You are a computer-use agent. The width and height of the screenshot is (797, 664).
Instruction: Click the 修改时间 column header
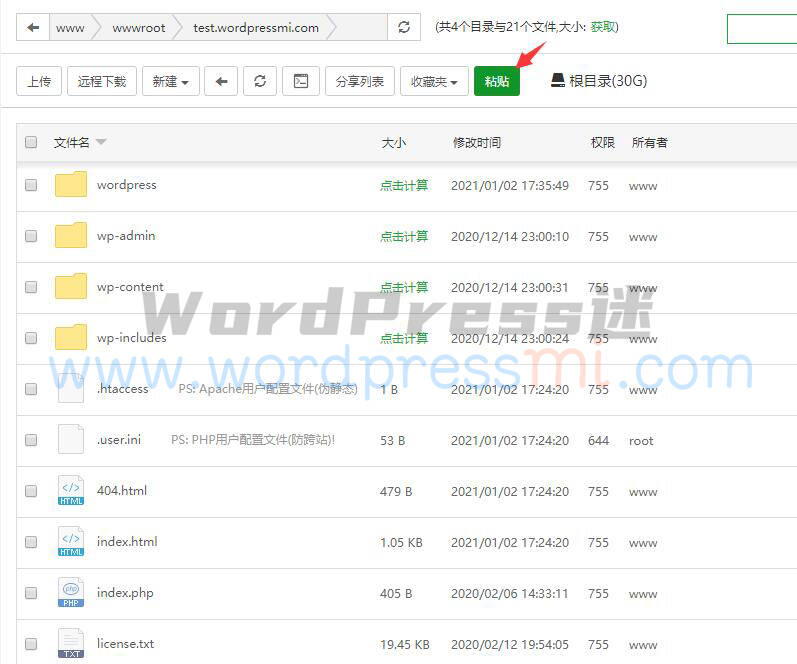[x=477, y=142]
